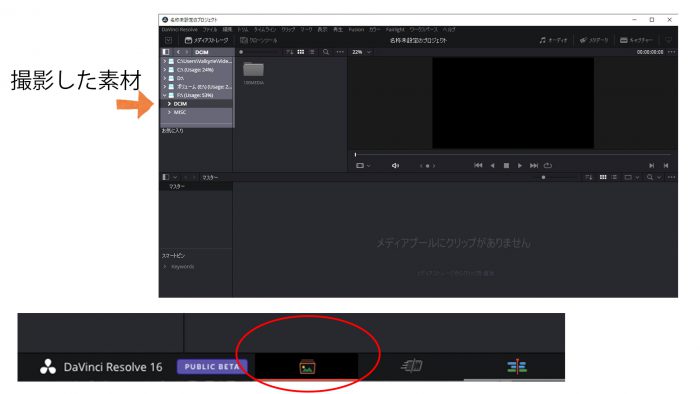
Task: Expand the C:\Users folder entry
Action: point(165,61)
